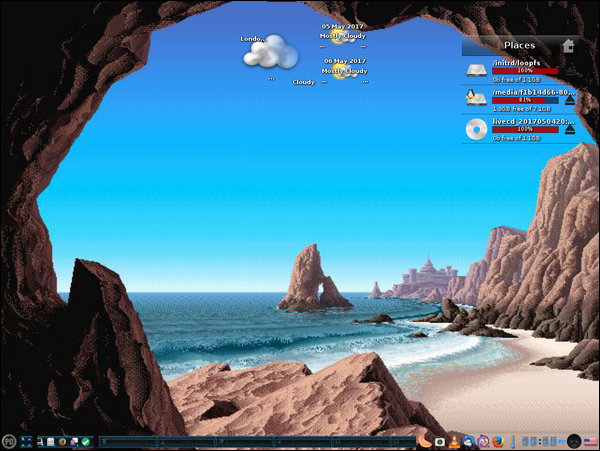This screenshot has width=600, height=451.
Task: Click the orange crescent icon in the tray
Action: 424,441
